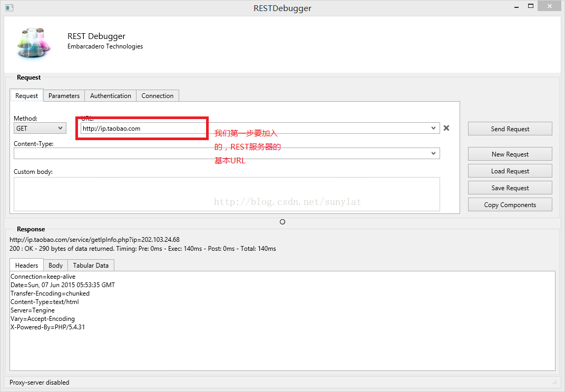Screen dimensions: 565x392
Task: Click the window resize grip in status bar
Action: (x=554, y=383)
